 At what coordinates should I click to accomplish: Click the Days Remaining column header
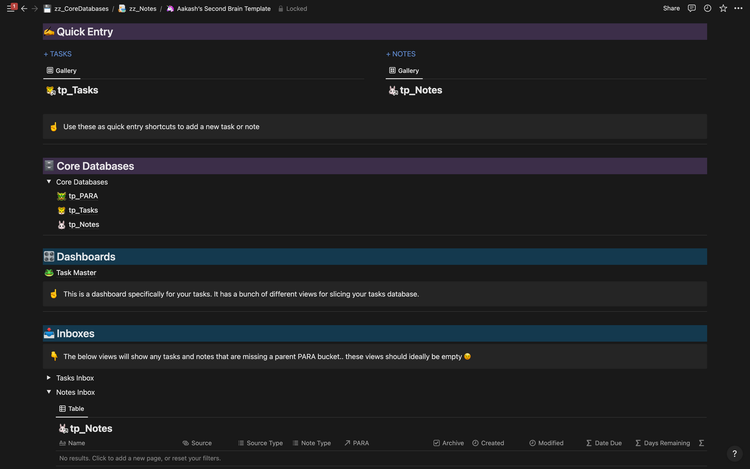662,443
